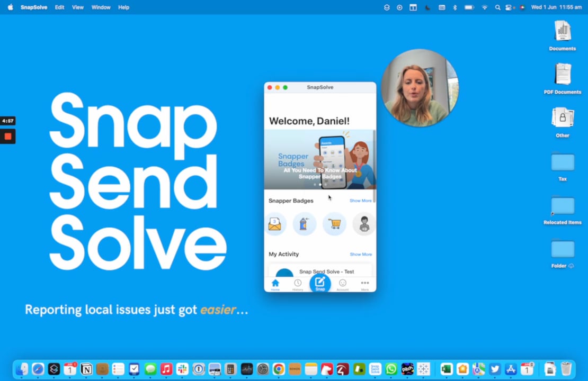588x381 pixels.
Task: Open the Home tab in SnapSolve
Action: point(275,285)
